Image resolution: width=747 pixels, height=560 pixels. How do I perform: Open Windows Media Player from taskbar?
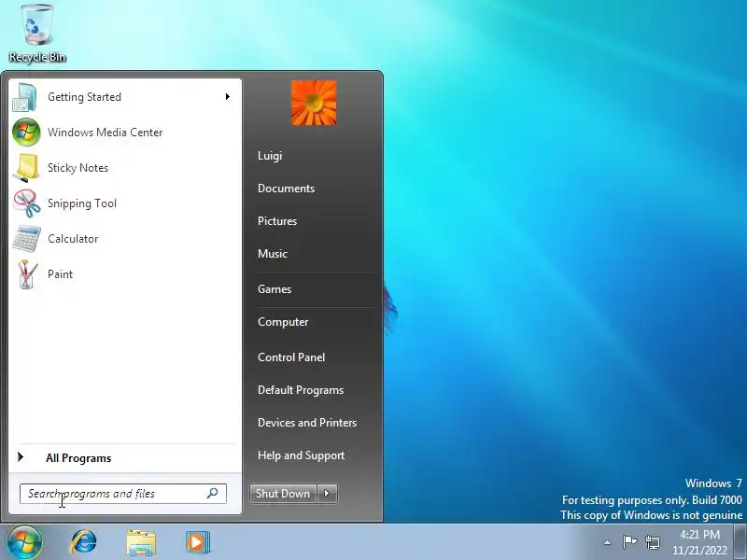[x=198, y=542]
